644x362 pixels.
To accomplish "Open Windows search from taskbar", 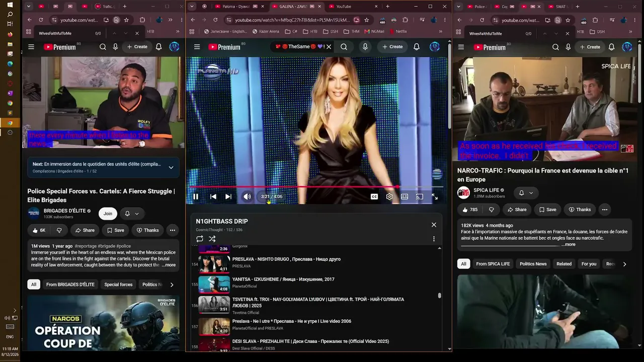I will coord(10,14).
